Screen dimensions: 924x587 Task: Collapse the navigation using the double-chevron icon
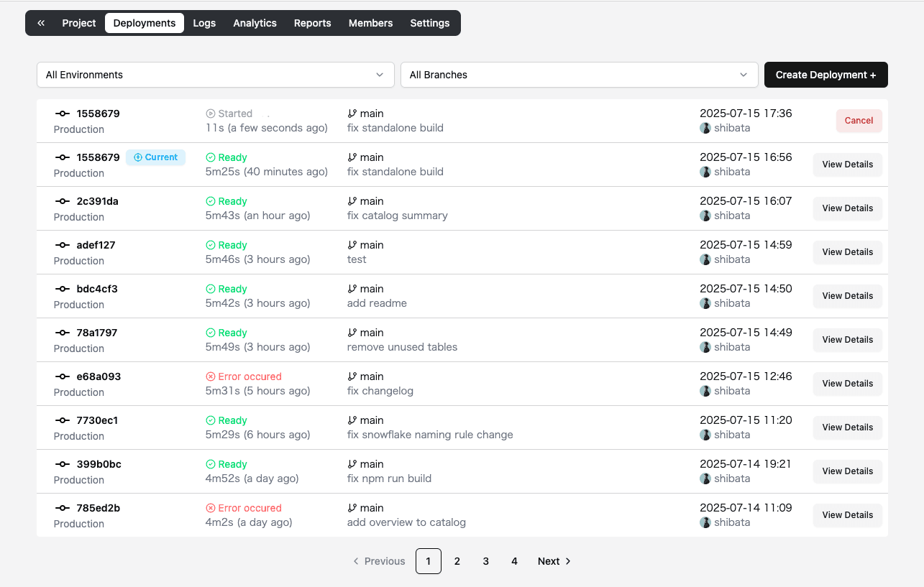[x=40, y=22]
